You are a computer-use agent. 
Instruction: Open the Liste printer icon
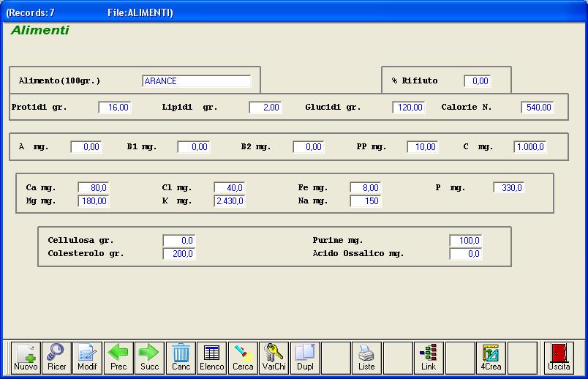pyautogui.click(x=366, y=358)
